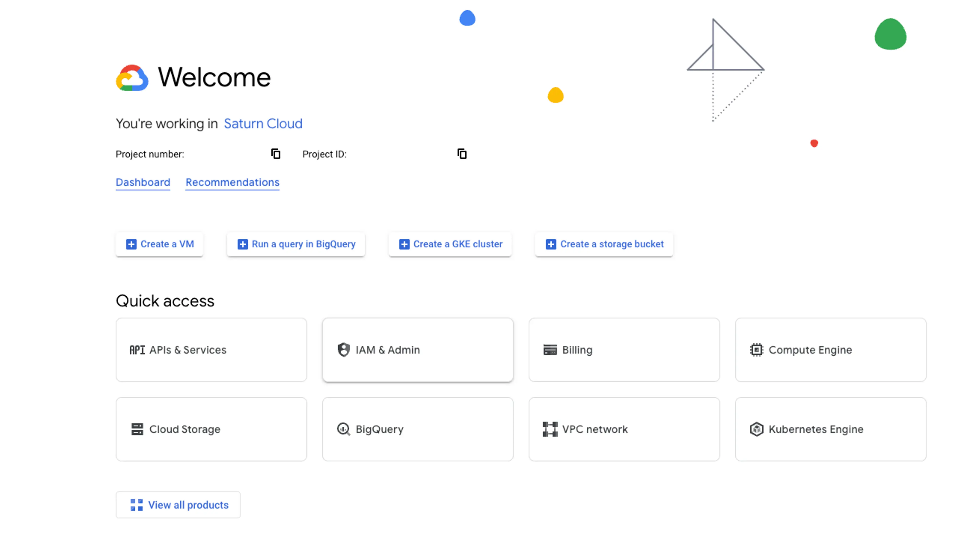Click the Project ID: label

[x=324, y=154]
